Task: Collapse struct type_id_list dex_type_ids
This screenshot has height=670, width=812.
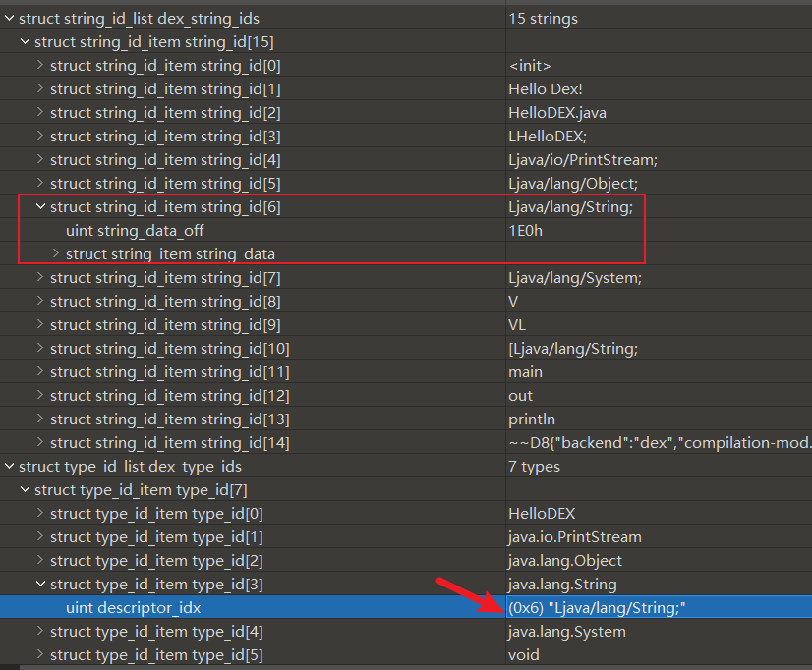Action: pyautogui.click(x=9, y=466)
